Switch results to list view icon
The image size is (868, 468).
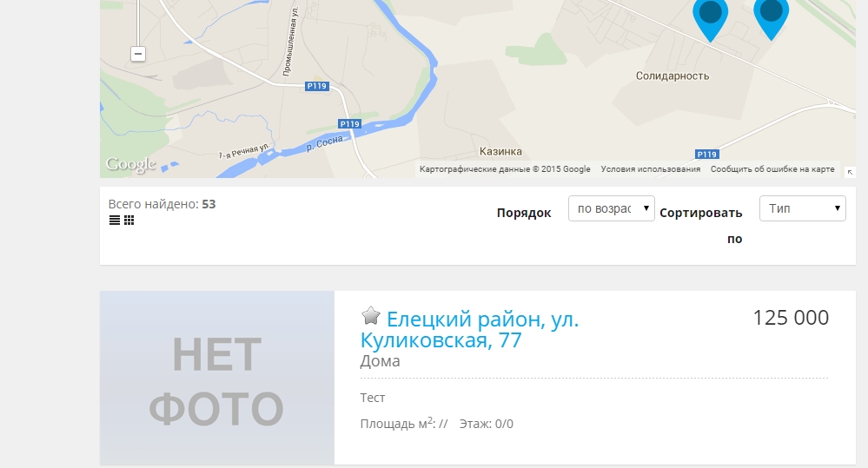click(115, 221)
